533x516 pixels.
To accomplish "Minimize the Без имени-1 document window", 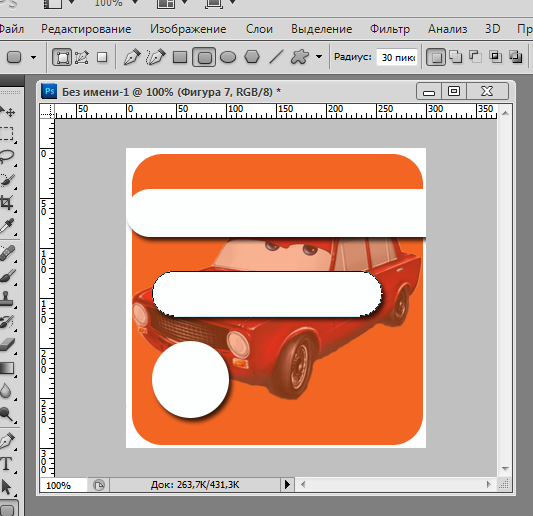I will [x=429, y=91].
